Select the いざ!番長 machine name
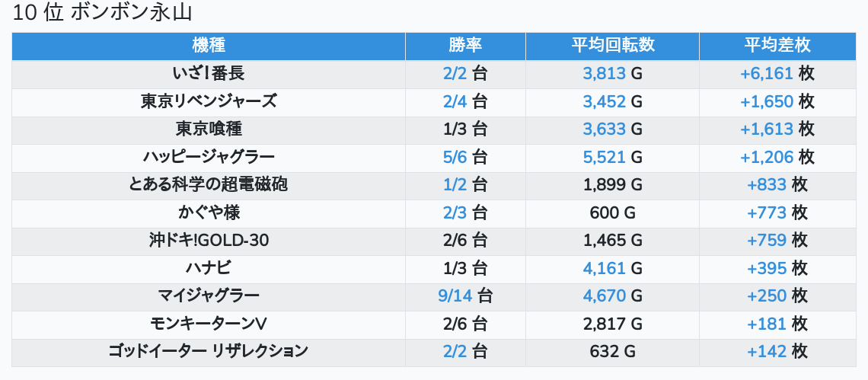Image resolution: width=868 pixels, height=380 pixels. (x=209, y=74)
